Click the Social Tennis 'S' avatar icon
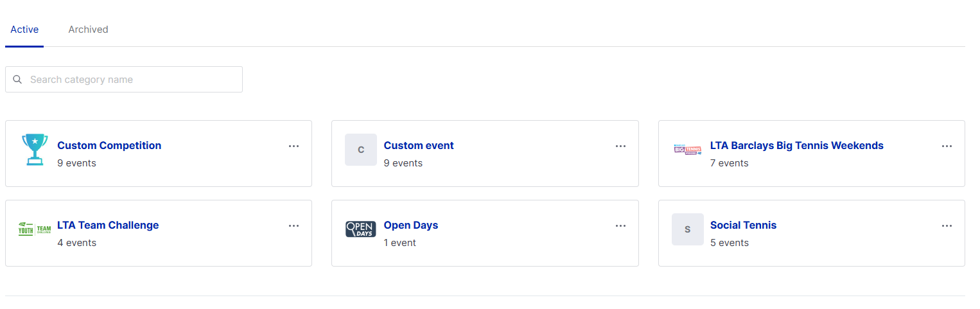 coord(687,229)
